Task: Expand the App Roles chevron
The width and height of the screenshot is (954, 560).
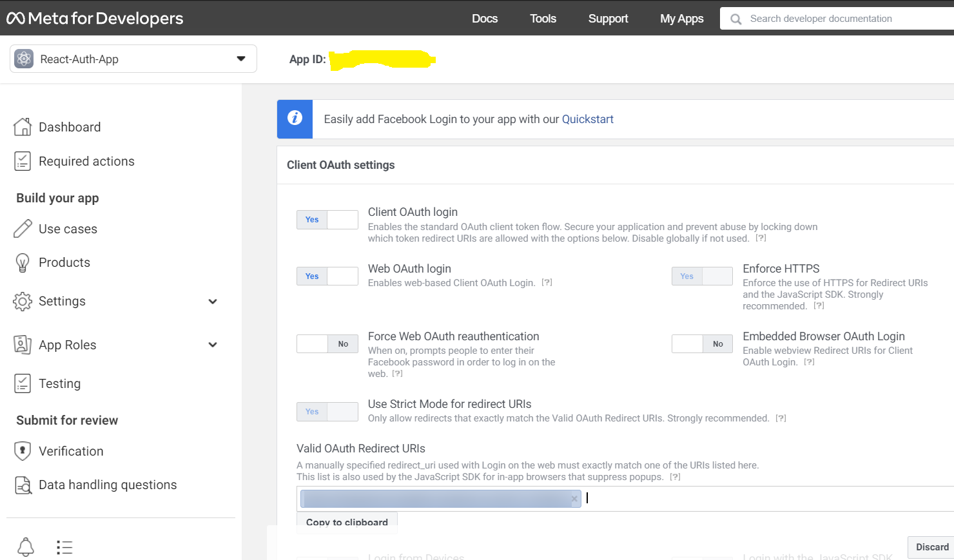Action: 213,345
